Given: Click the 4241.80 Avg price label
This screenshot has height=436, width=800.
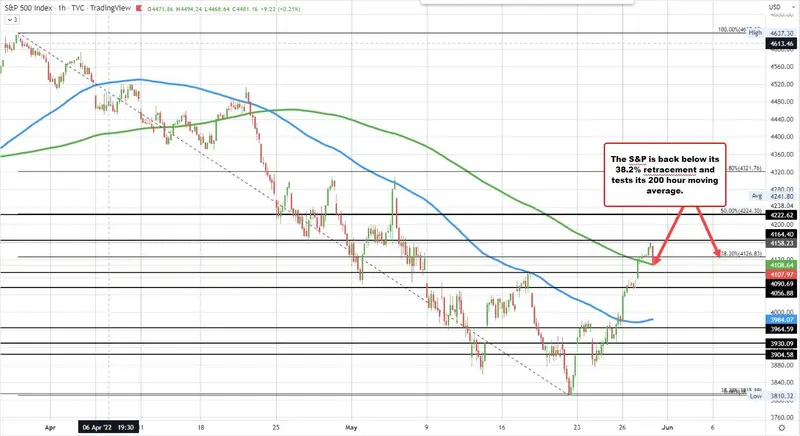Looking at the screenshot, I should tap(778, 197).
